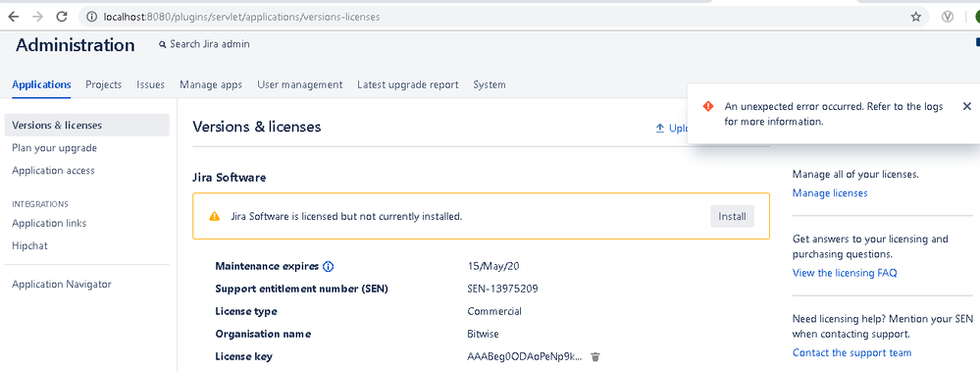Reload the current page
Image resolution: width=980 pixels, height=372 pixels.
[61, 17]
